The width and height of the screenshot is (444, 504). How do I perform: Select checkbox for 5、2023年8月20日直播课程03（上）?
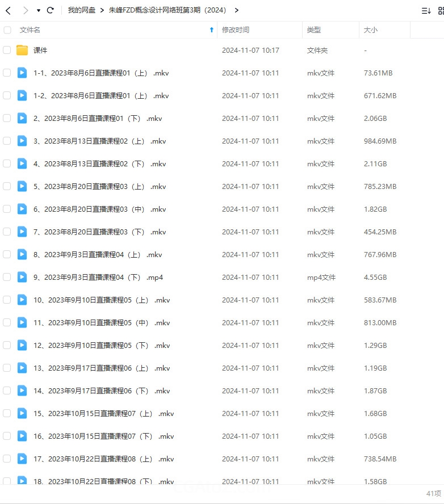7,186
